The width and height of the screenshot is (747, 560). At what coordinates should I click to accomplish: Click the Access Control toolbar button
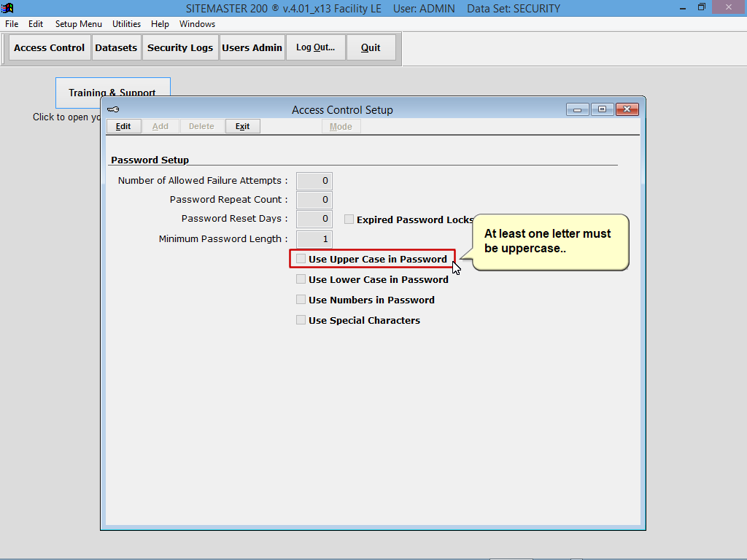(x=49, y=47)
